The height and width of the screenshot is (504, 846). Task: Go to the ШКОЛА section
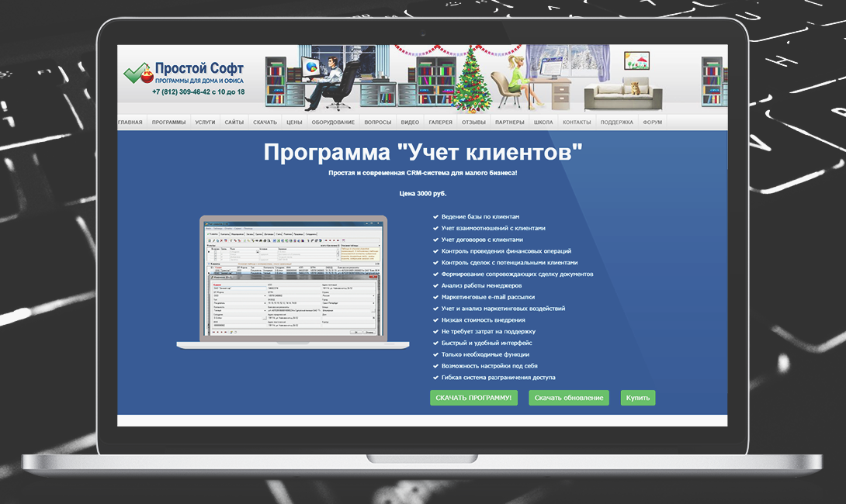[x=543, y=123]
